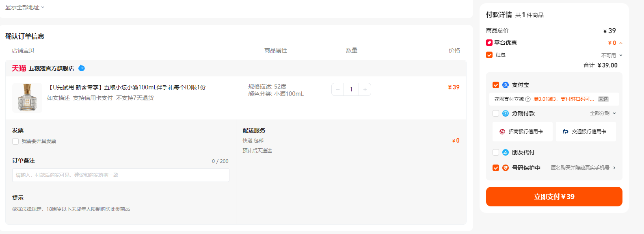Click the 交通银行 logo icon

(x=566, y=132)
